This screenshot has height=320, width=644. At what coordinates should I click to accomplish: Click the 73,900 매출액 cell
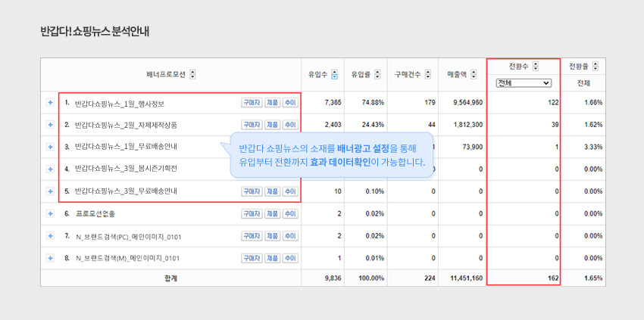473,147
